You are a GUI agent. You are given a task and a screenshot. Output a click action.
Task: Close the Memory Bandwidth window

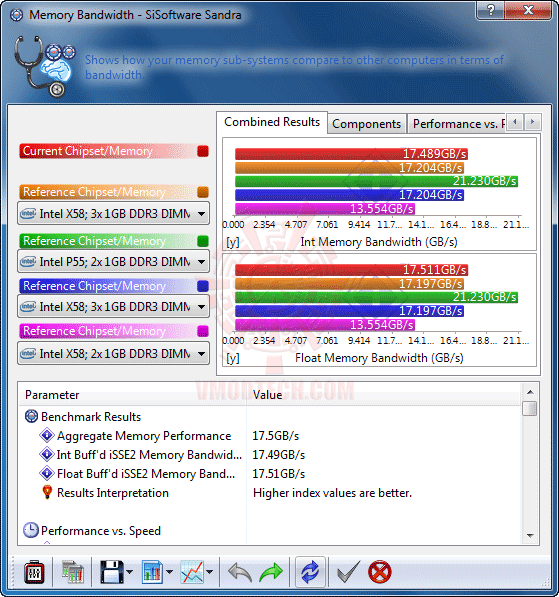529,10
